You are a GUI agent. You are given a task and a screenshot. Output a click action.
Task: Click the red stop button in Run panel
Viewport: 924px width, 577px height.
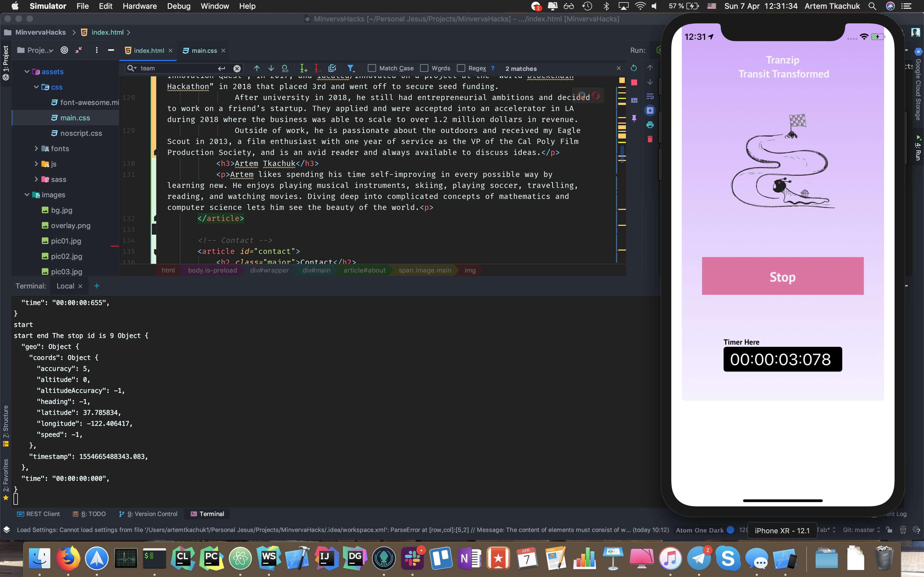pos(634,82)
